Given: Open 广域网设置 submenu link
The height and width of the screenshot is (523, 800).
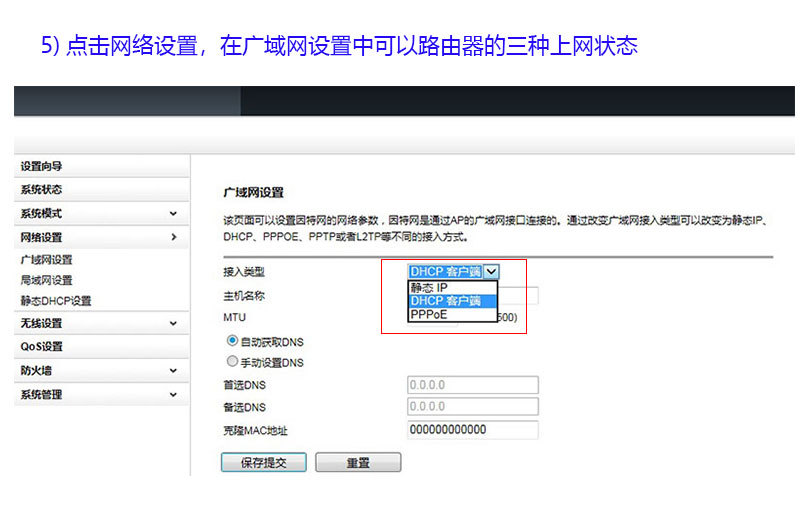Looking at the screenshot, I should click(x=47, y=260).
